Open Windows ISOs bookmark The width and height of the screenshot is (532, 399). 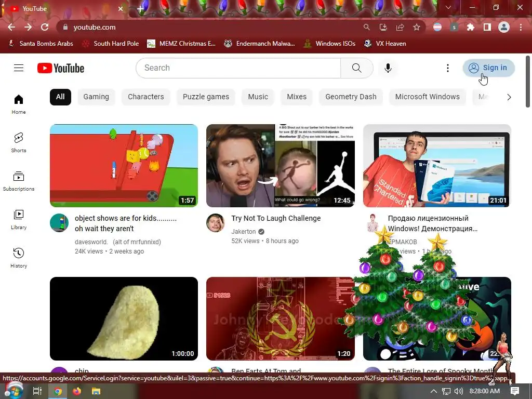(x=330, y=44)
